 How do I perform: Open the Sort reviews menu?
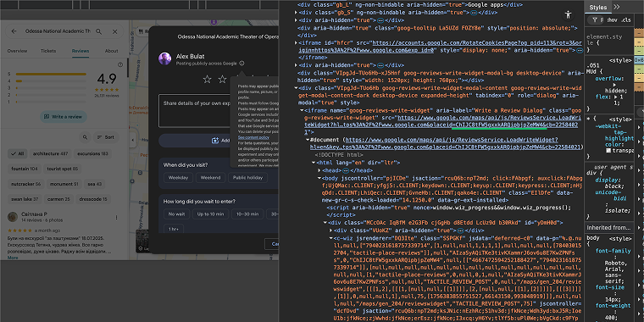pos(106,137)
